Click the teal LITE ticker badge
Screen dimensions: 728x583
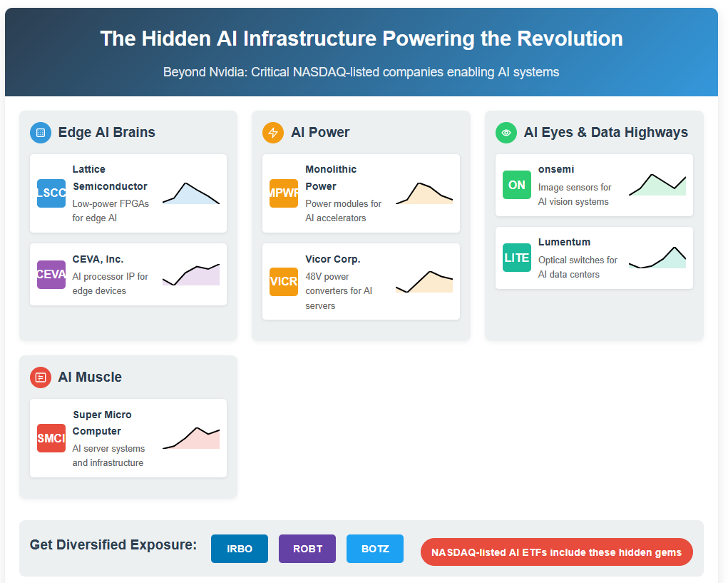(517, 258)
